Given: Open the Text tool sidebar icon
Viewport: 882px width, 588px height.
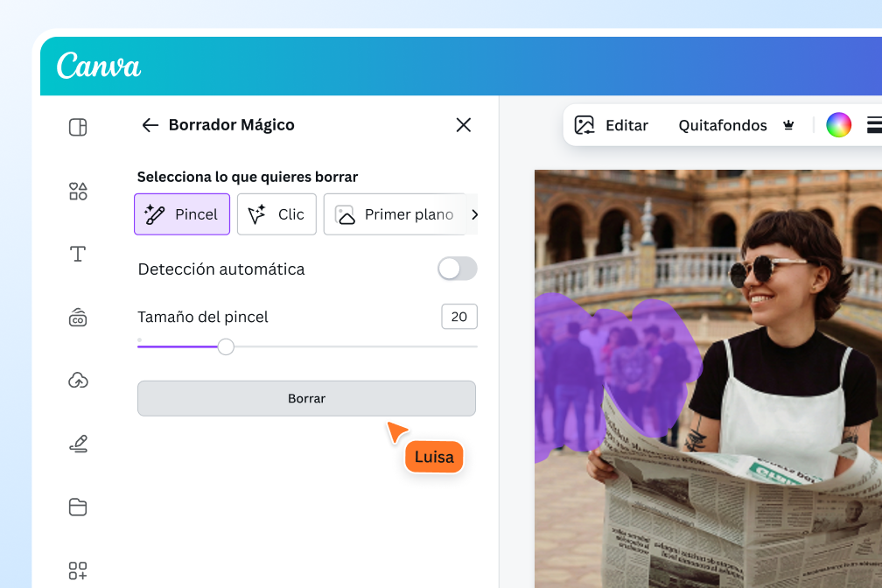Looking at the screenshot, I should point(78,255).
